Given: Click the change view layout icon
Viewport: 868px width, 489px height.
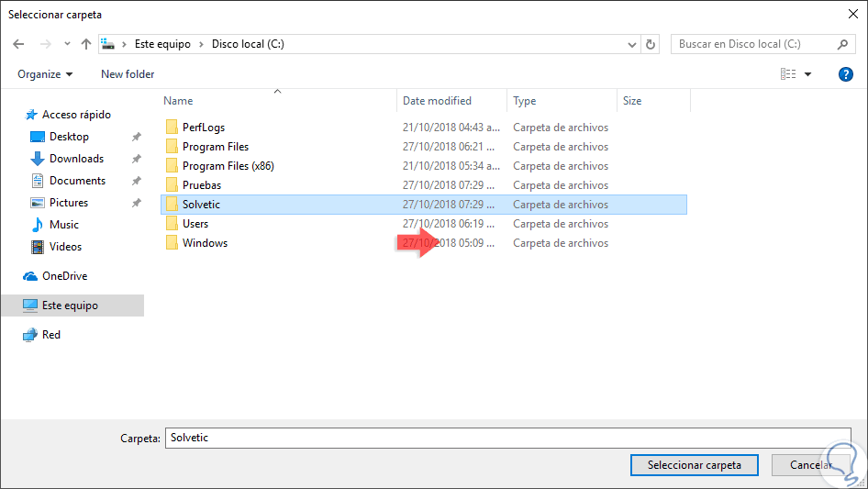Looking at the screenshot, I should (x=787, y=74).
